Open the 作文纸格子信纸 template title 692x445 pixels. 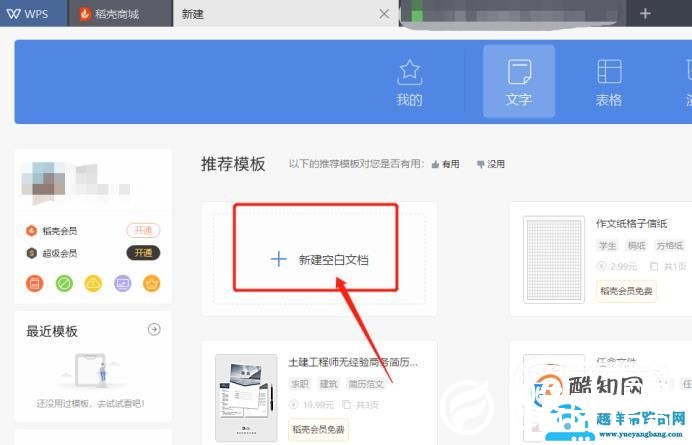pos(632,223)
